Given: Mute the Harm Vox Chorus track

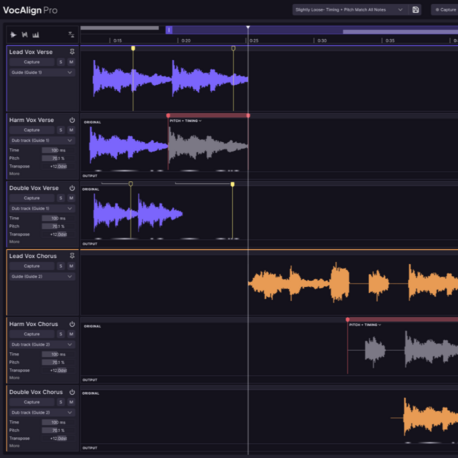Looking at the screenshot, I should (71, 334).
